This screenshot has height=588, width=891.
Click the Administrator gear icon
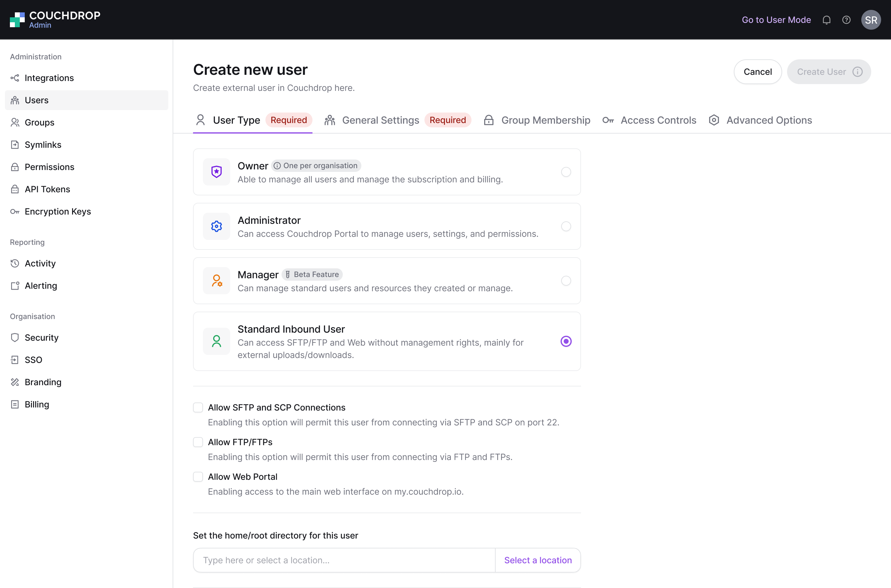pos(217,226)
